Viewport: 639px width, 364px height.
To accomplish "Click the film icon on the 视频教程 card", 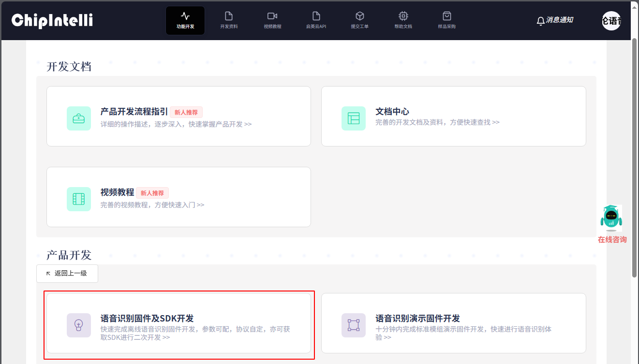I will 79,199.
